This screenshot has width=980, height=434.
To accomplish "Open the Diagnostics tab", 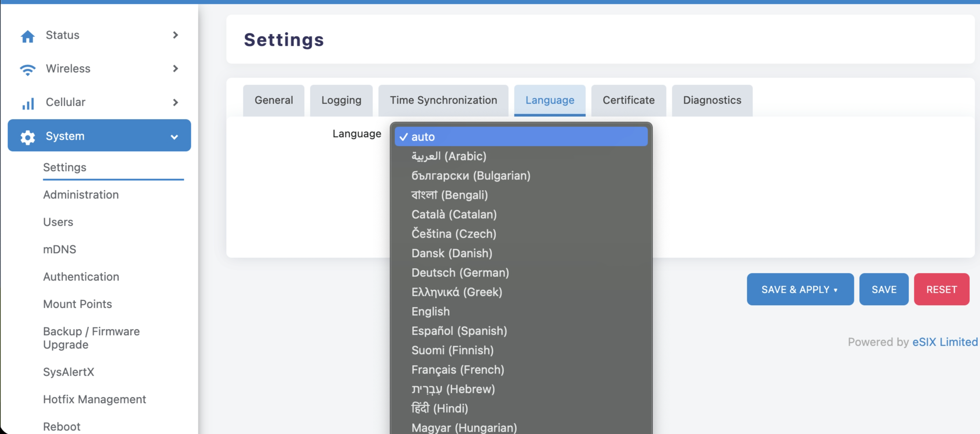I will 712,100.
